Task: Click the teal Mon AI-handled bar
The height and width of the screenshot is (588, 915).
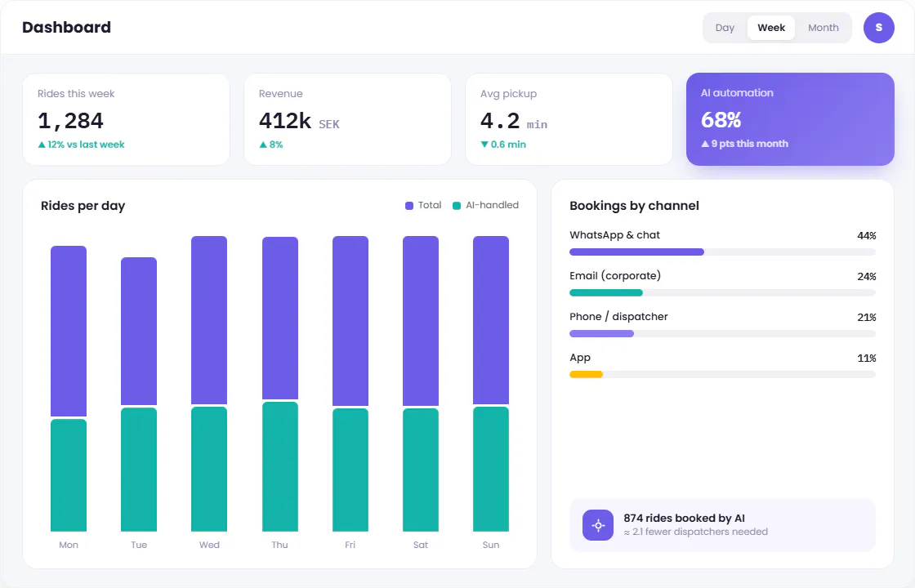Action: [69, 475]
